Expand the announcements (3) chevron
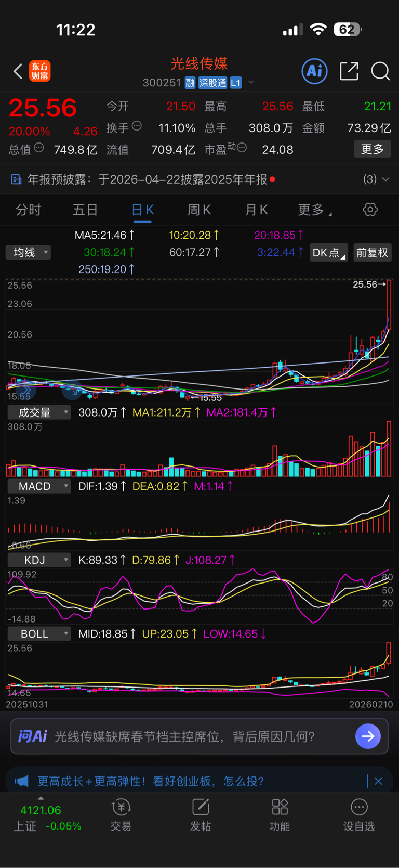399x868 pixels. (385, 179)
